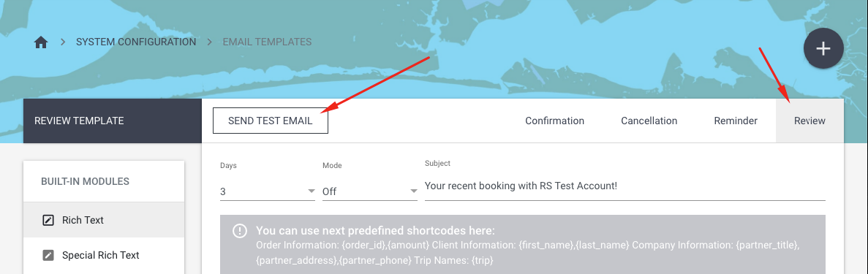Screen dimensions: 868x274
Task: Click the SEND TEST EMAIL button
Action: [x=270, y=121]
